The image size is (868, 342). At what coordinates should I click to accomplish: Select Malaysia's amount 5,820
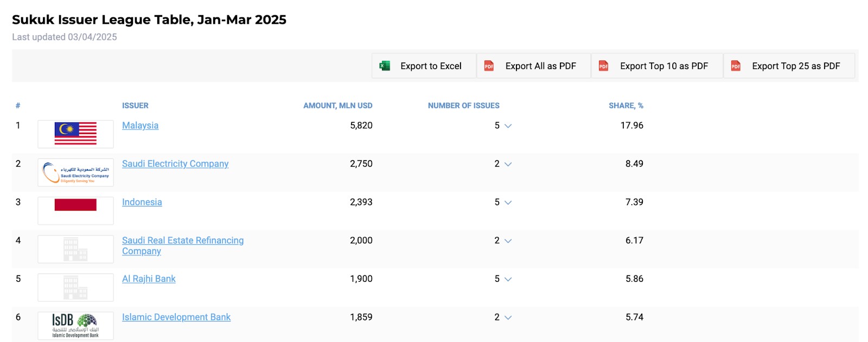click(361, 125)
